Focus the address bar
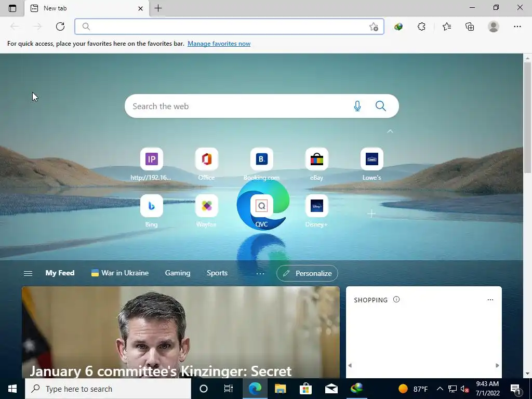Screen dimensions: 532x399 coord(229,26)
